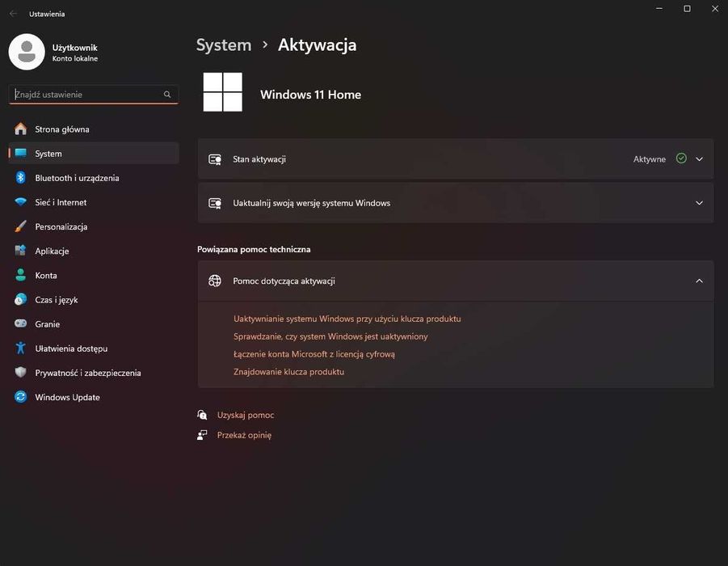Click the Stan aktywacji certificate icon
The height and width of the screenshot is (566, 728).
[x=215, y=159]
